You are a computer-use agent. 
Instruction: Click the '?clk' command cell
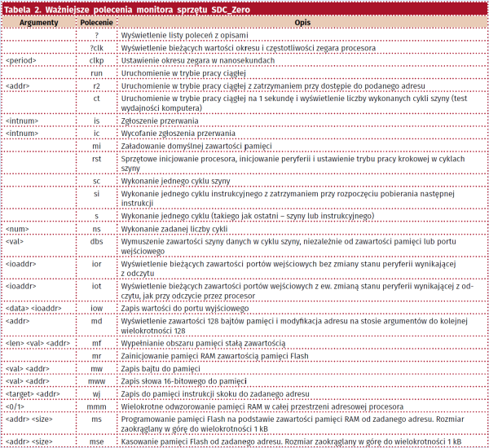click(96, 48)
